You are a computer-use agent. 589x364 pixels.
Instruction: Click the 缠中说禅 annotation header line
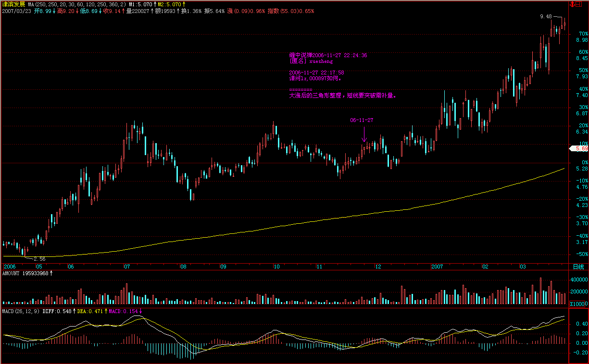click(328, 55)
